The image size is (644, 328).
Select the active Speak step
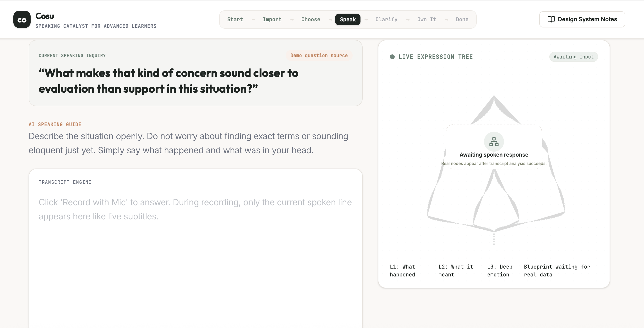(x=348, y=20)
